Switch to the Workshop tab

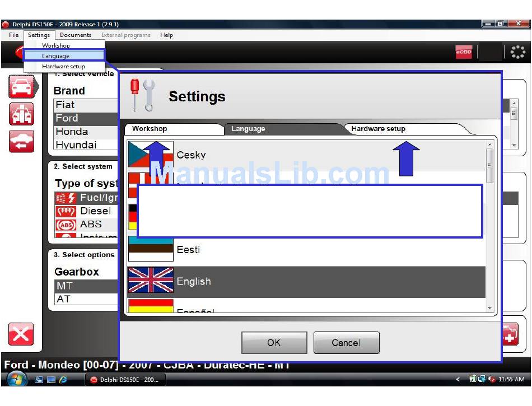pyautogui.click(x=150, y=129)
